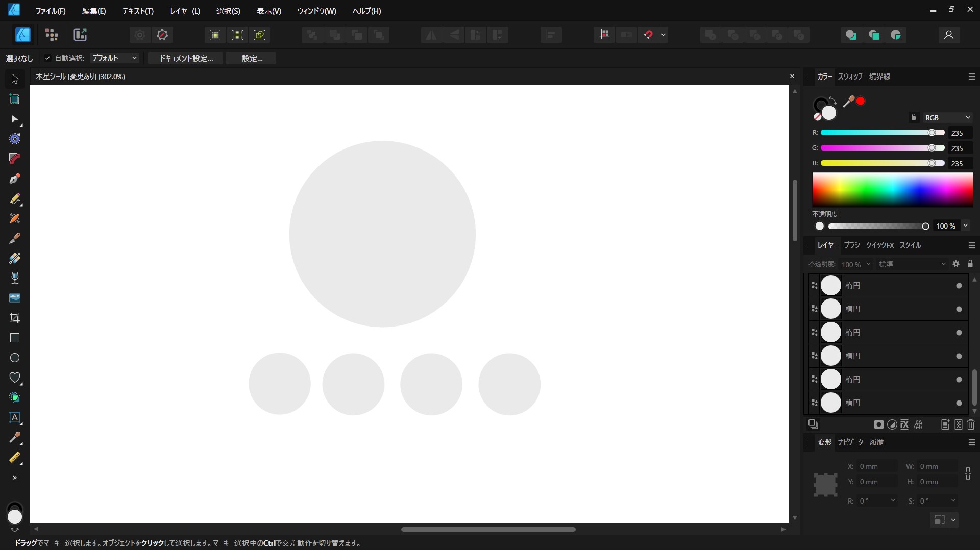Toggle the 自動選択 checkbox
Screen dimensions: 980x551
click(x=47, y=58)
